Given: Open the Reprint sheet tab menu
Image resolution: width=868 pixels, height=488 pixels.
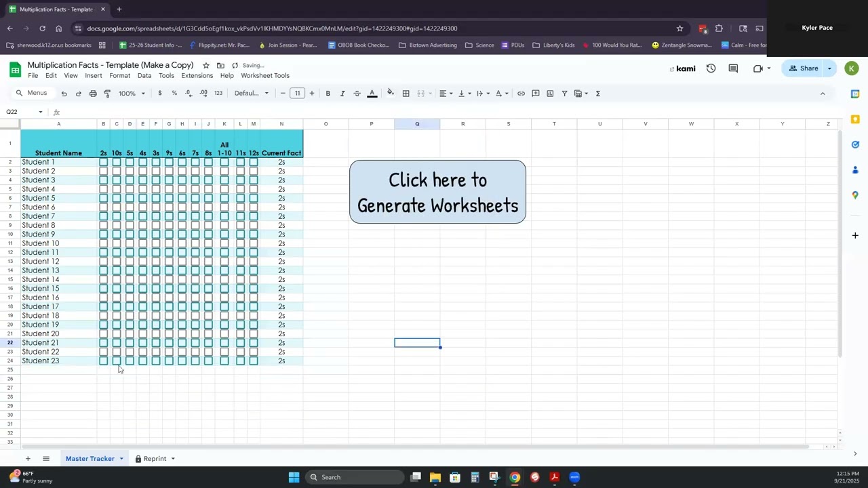Looking at the screenshot, I should tap(173, 459).
